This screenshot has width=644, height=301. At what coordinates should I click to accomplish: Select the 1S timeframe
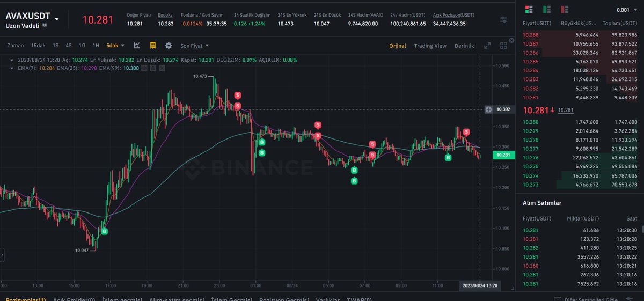56,46
